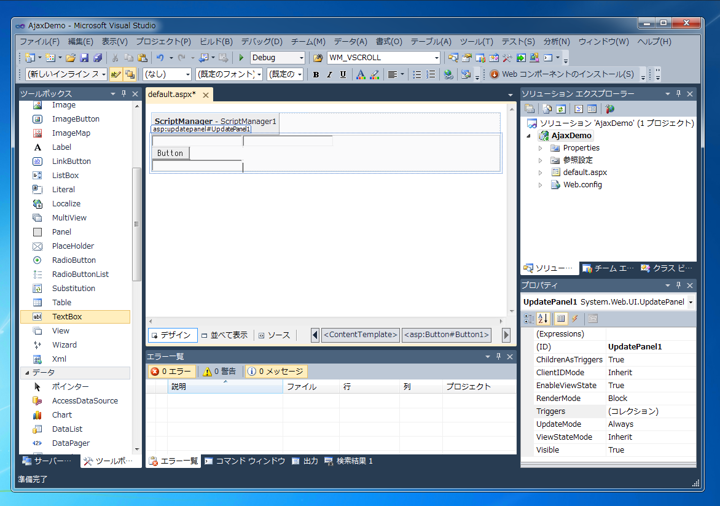The width and height of the screenshot is (720, 506).
Task: Expand the Properties folder node
Action: tap(540, 148)
